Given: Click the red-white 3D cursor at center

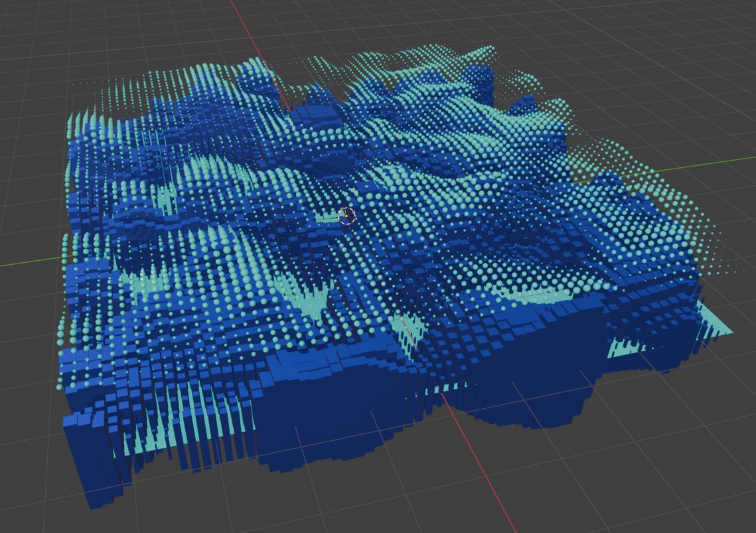Looking at the screenshot, I should coord(346,216).
